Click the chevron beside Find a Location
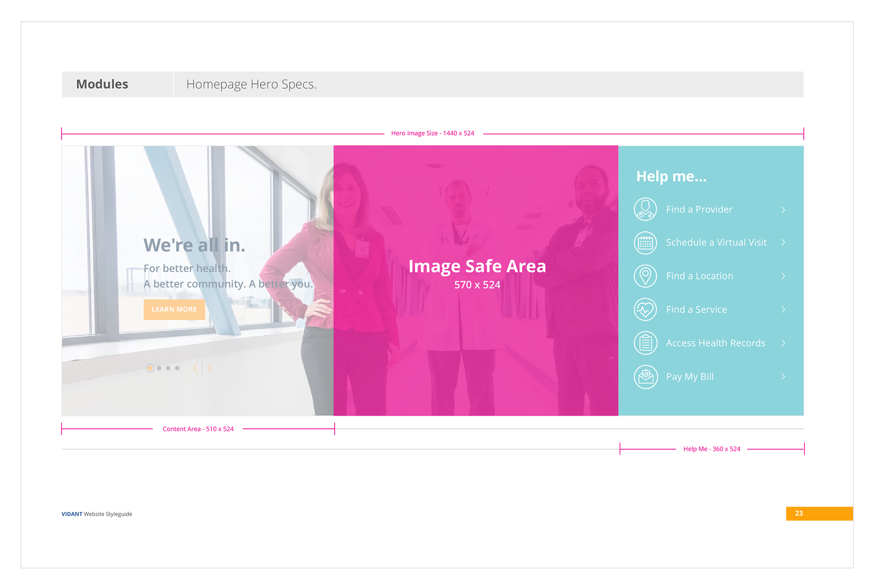The image size is (873, 588). [x=783, y=276]
